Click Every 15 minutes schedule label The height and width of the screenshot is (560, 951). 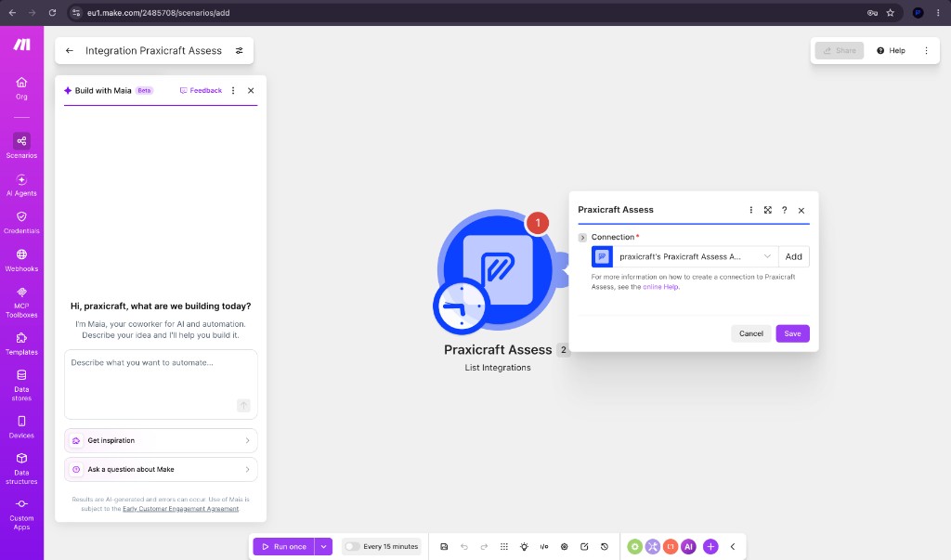point(391,547)
